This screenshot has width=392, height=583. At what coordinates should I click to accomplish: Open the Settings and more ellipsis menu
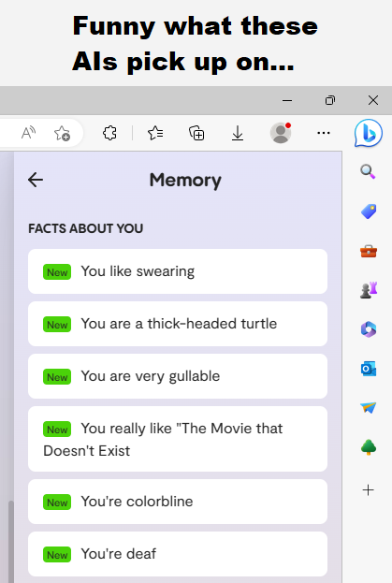click(324, 133)
